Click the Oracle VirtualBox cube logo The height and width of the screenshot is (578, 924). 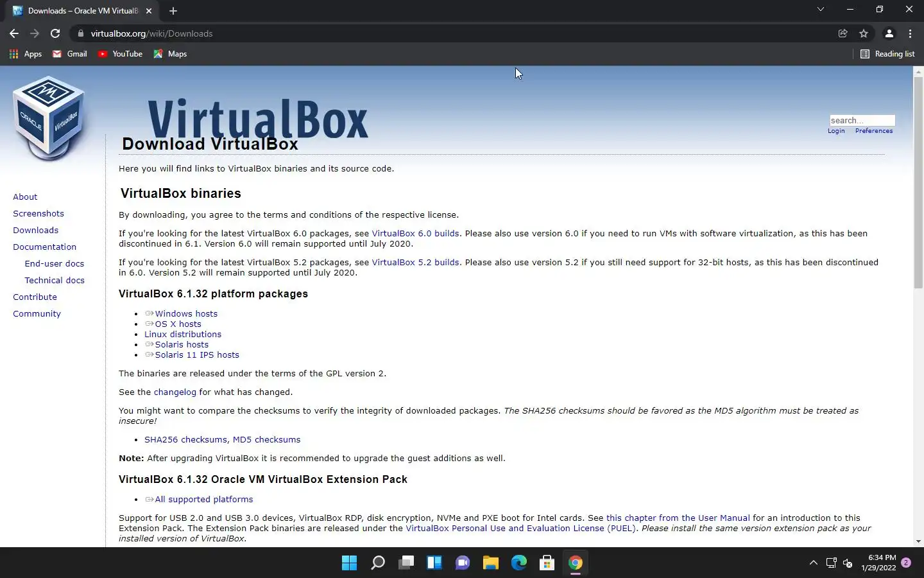(49, 118)
